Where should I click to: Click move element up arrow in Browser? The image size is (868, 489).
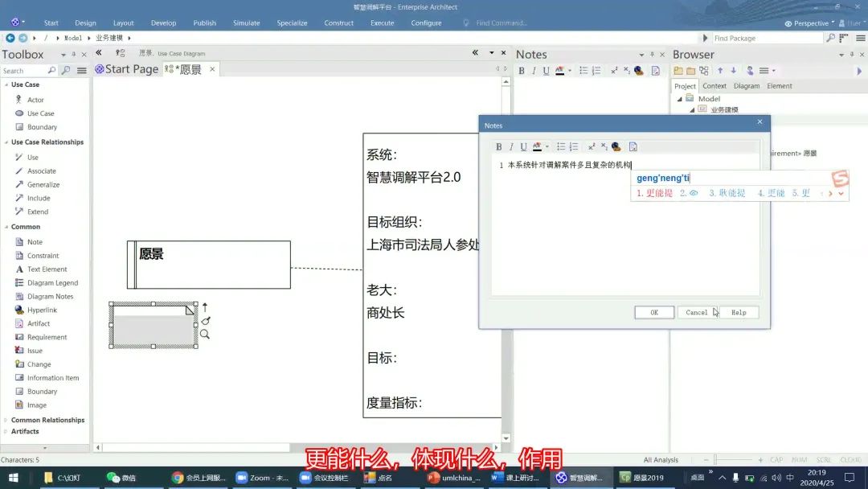point(720,70)
